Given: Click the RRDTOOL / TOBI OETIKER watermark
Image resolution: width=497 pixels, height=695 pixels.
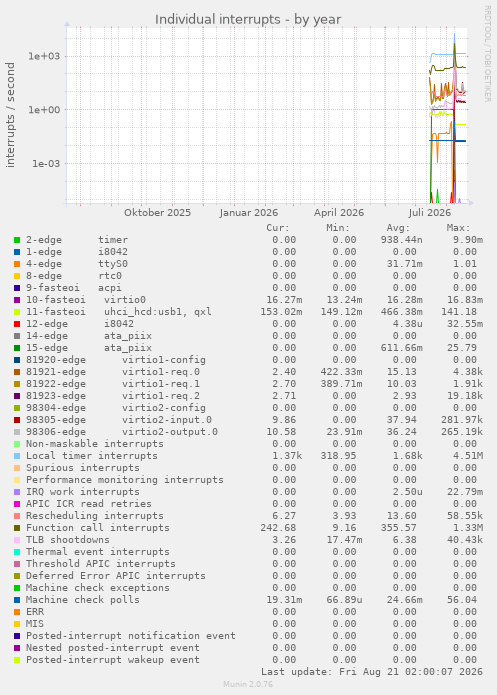Looking at the screenshot, I should [487, 54].
